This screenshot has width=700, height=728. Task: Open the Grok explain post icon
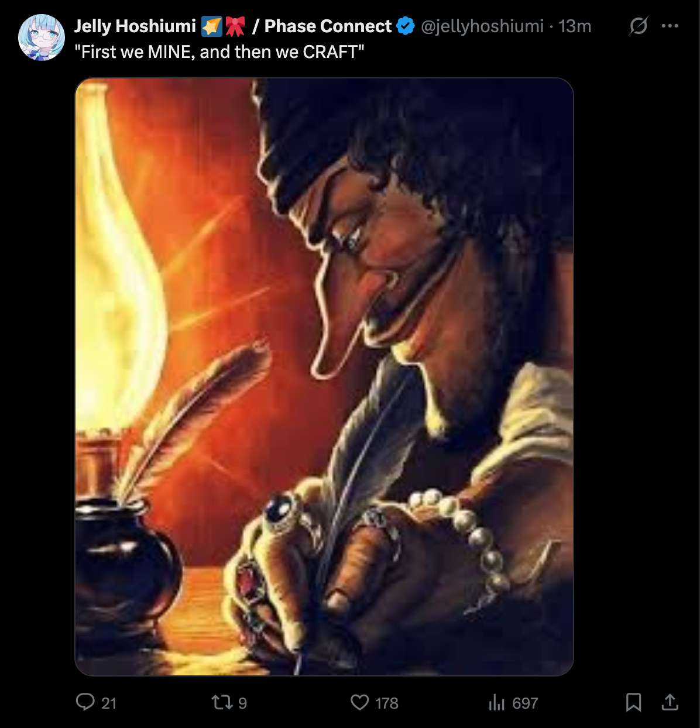638,26
